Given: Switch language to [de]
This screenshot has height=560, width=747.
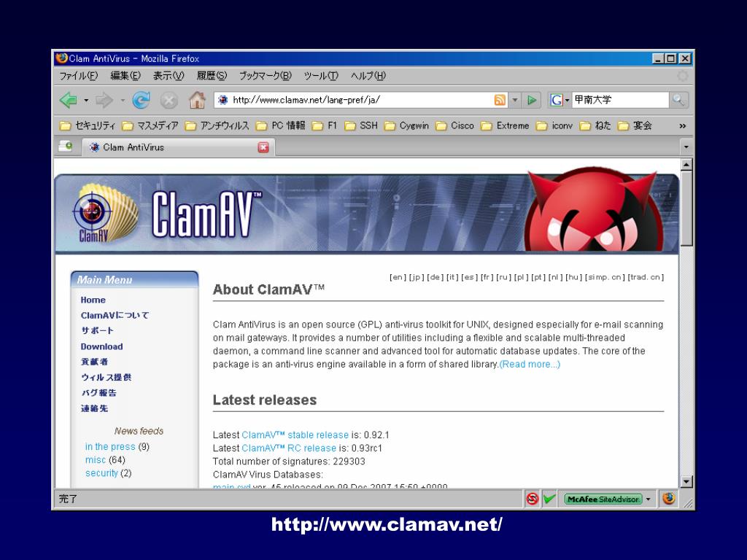Looking at the screenshot, I should [435, 277].
